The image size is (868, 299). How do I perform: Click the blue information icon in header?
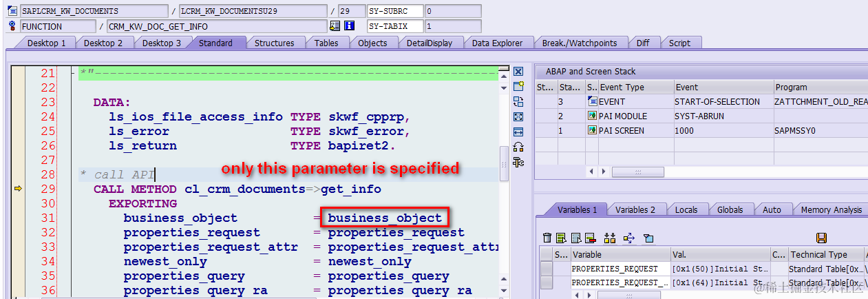click(x=349, y=26)
